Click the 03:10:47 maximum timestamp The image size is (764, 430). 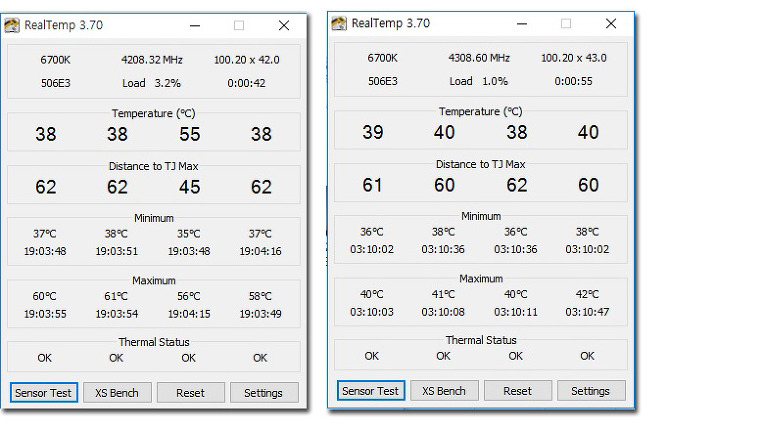(x=587, y=312)
